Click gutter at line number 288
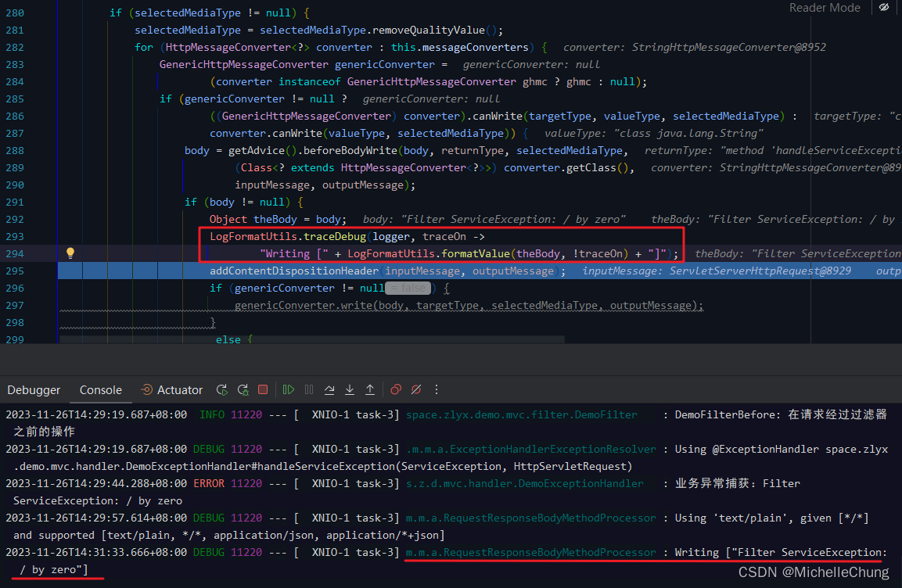The width and height of the screenshot is (902, 588). point(15,151)
